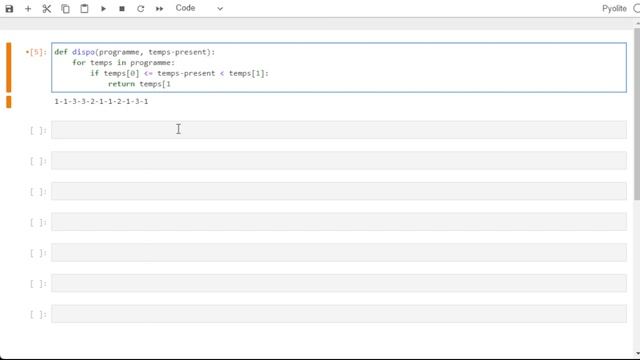This screenshot has height=360, width=640.
Task: Click the vertical scrollbar thumb
Action: (637, 114)
